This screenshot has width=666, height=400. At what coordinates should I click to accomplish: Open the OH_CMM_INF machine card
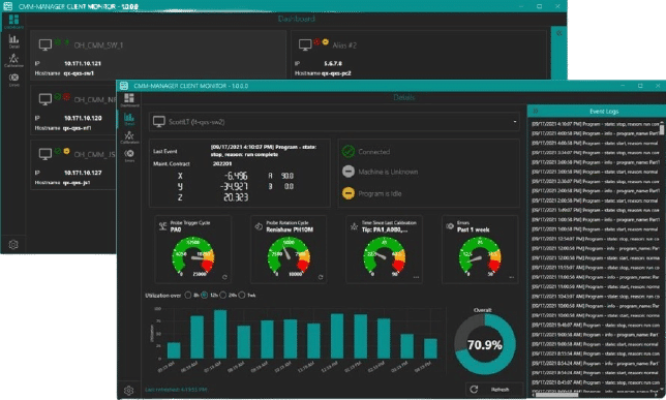click(x=73, y=110)
